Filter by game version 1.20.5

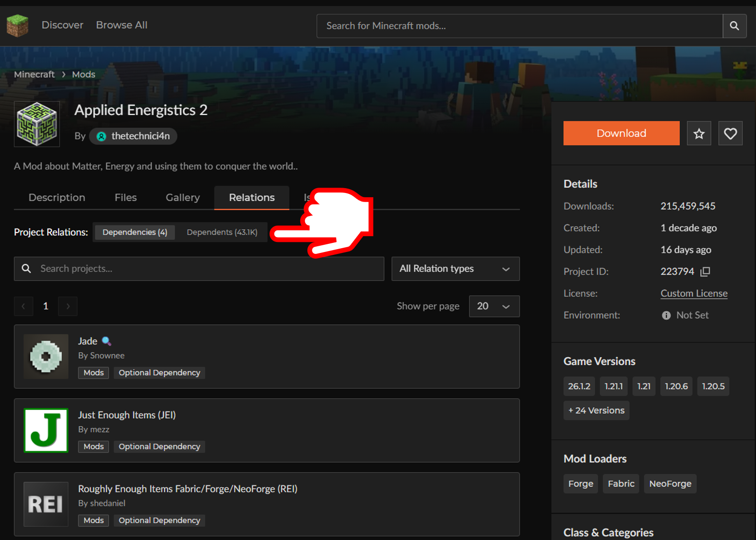tap(713, 386)
